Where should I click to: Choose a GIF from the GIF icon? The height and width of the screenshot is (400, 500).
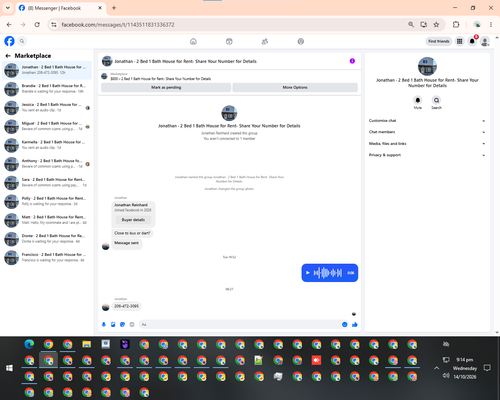click(132, 324)
